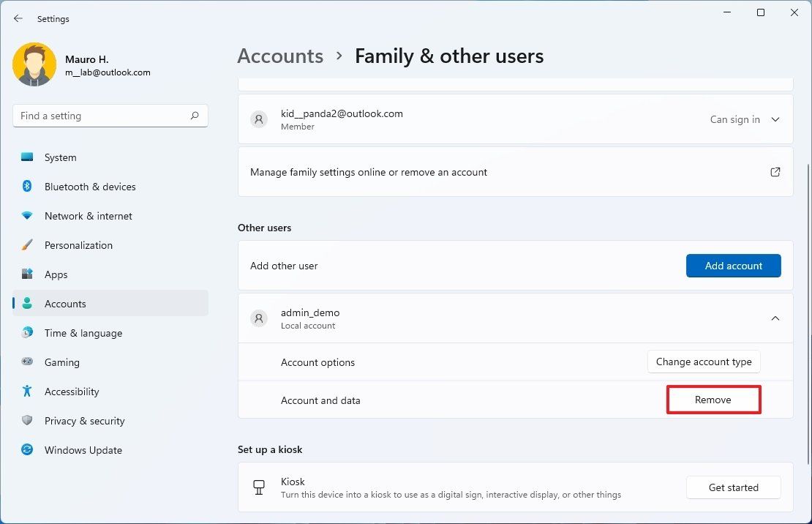Switch to Network & internet section
This screenshot has height=524, width=812.
click(x=88, y=216)
